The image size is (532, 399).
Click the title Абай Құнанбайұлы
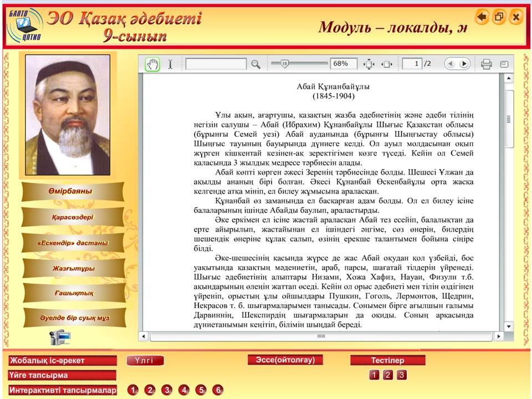pos(333,86)
